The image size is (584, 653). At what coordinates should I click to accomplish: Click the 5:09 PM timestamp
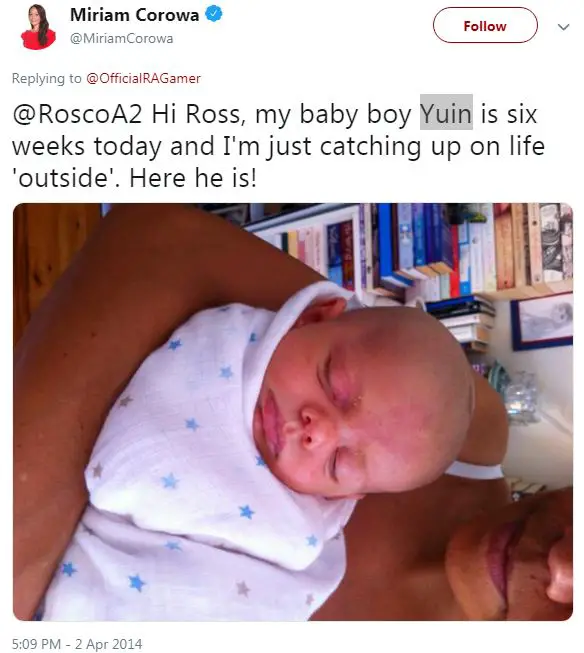tap(36, 644)
